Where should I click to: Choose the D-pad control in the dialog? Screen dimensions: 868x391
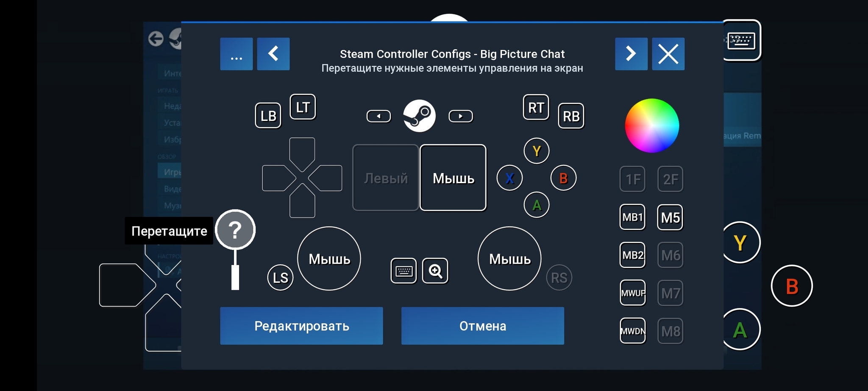click(302, 178)
